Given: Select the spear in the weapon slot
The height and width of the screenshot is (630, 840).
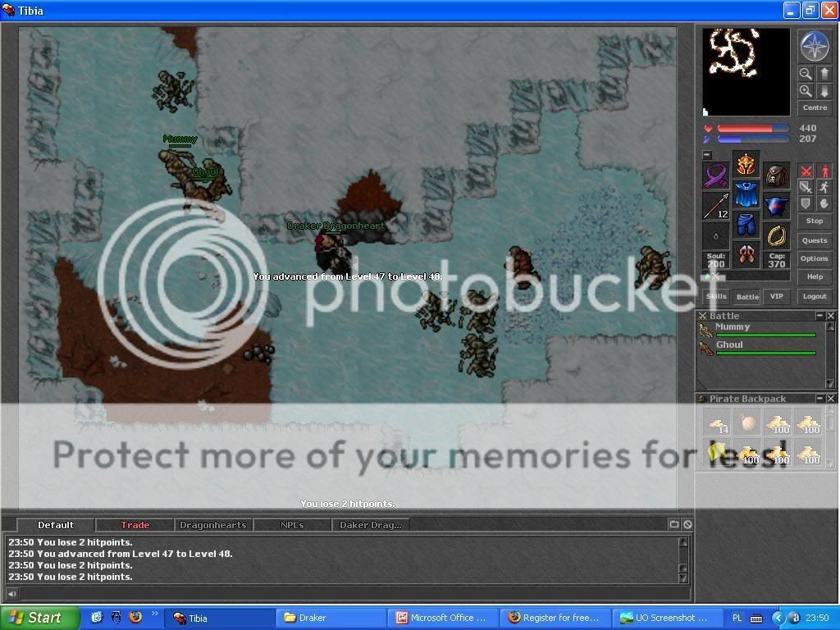Looking at the screenshot, I should click(715, 206).
